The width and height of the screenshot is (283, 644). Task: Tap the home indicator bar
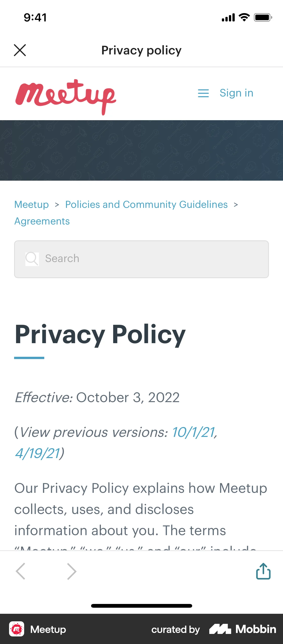point(141,606)
